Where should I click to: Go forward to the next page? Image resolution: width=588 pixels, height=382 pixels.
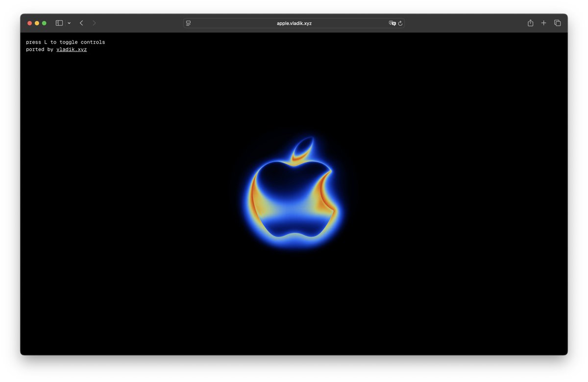[x=94, y=23]
